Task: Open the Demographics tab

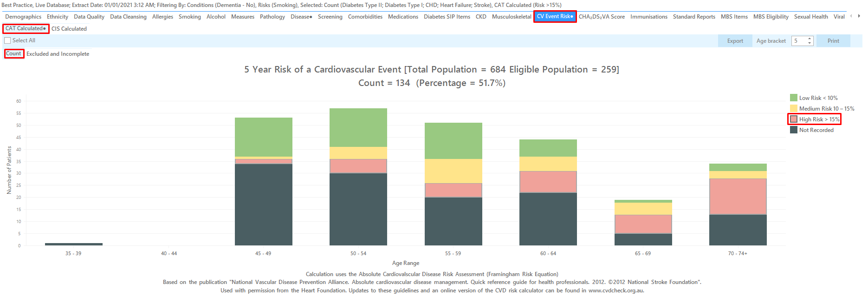Action: [23, 17]
